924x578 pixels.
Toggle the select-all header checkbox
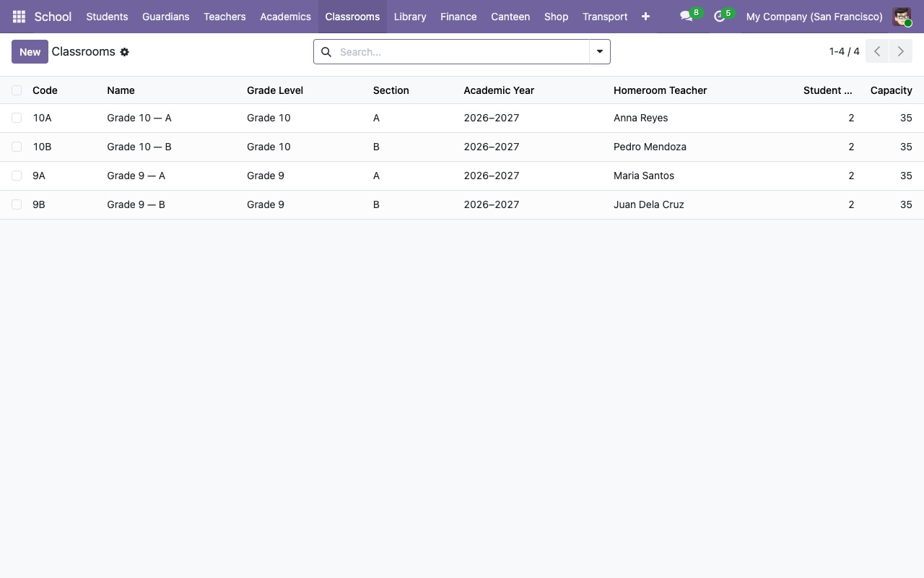pyautogui.click(x=17, y=90)
